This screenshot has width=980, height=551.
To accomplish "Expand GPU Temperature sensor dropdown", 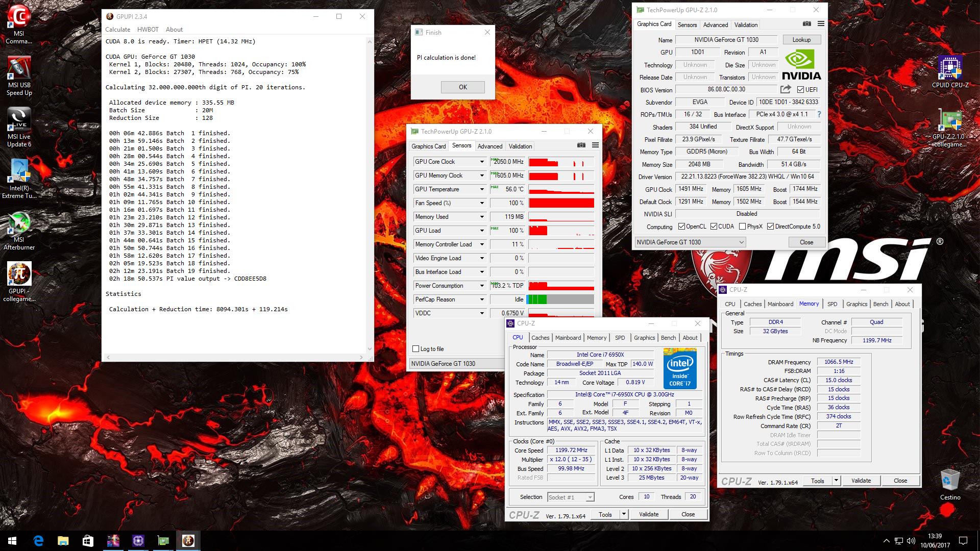I will 481,189.
